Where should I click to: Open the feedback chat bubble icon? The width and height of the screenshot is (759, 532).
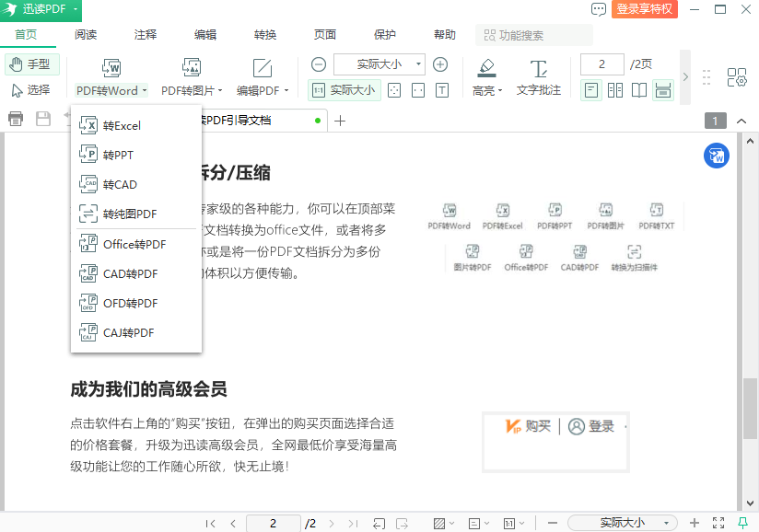[x=599, y=9]
